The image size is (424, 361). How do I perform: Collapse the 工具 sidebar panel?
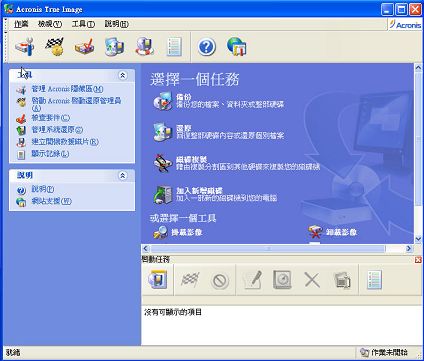pyautogui.click(x=123, y=75)
